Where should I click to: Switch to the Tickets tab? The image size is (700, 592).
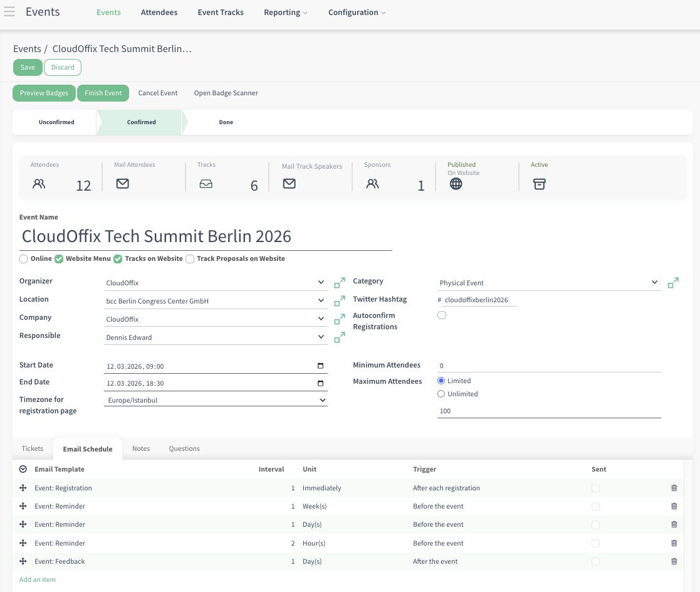point(33,448)
